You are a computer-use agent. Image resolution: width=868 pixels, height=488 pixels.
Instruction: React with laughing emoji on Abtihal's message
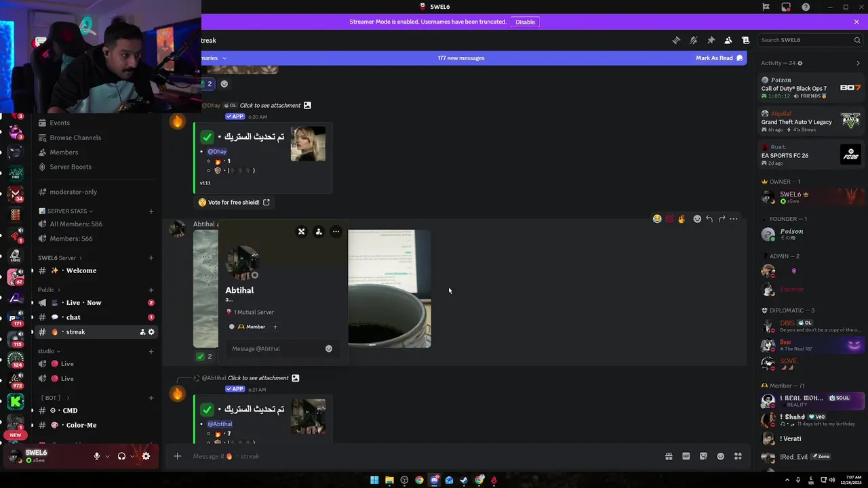657,219
